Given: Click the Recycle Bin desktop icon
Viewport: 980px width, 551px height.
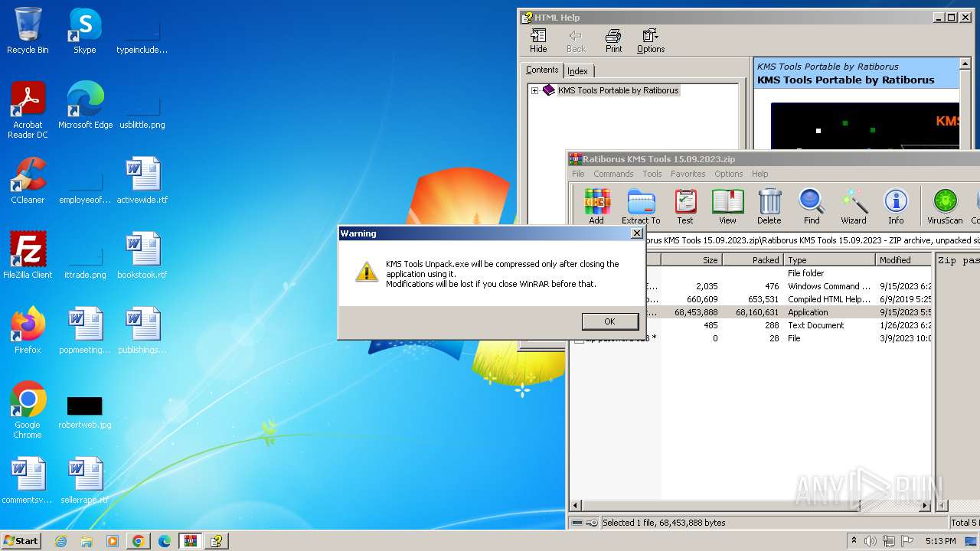Looking at the screenshot, I should 28,31.
